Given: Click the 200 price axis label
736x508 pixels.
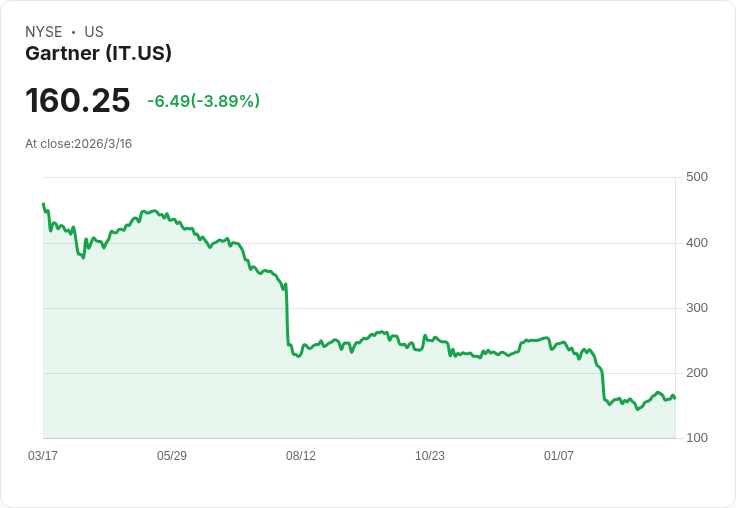Looking at the screenshot, I should 697,373.
